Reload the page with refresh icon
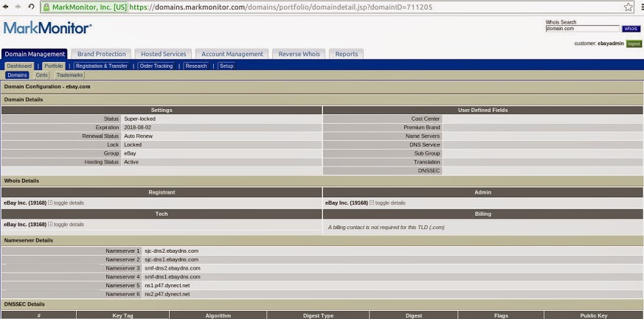 (x=31, y=7)
